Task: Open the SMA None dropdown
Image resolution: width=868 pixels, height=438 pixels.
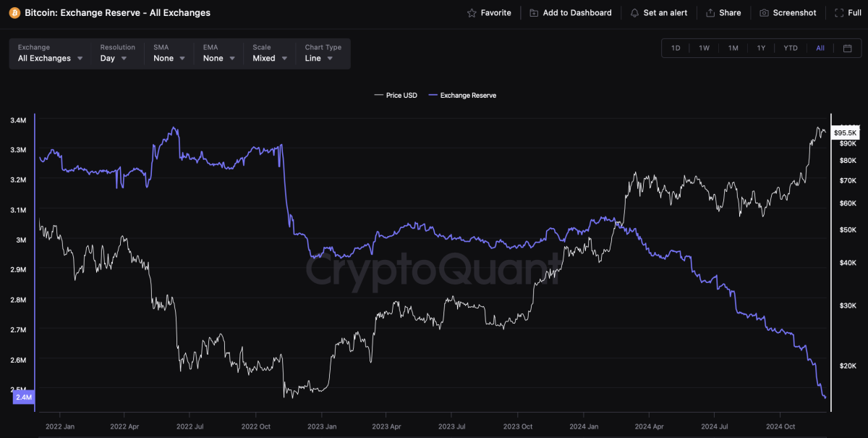Action: point(169,58)
